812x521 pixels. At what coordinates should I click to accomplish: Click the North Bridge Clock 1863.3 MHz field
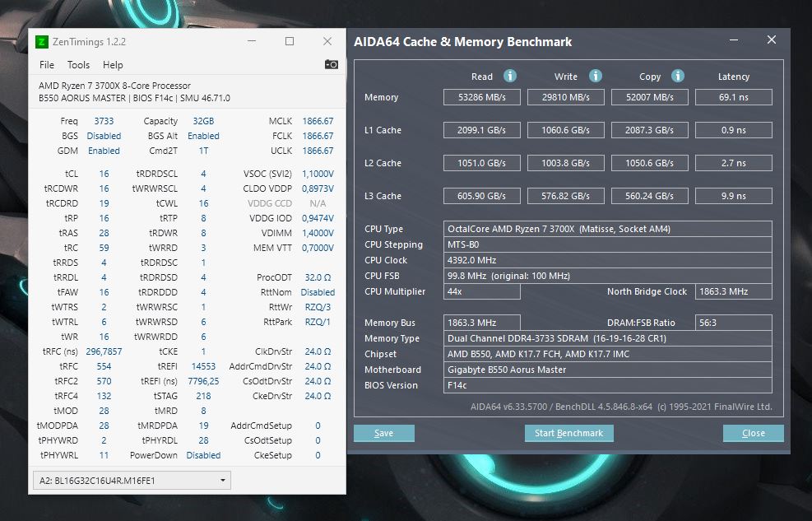pos(733,291)
